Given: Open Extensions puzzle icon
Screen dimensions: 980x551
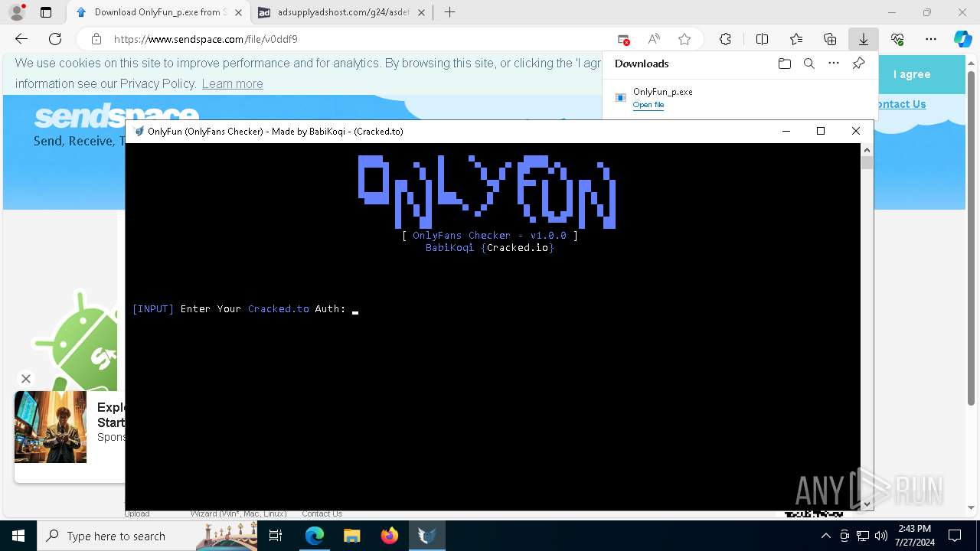Looking at the screenshot, I should point(725,39).
